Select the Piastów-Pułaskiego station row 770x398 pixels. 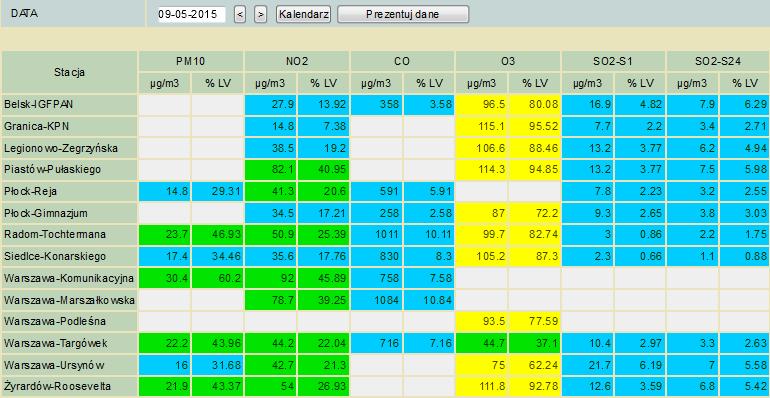click(x=69, y=170)
